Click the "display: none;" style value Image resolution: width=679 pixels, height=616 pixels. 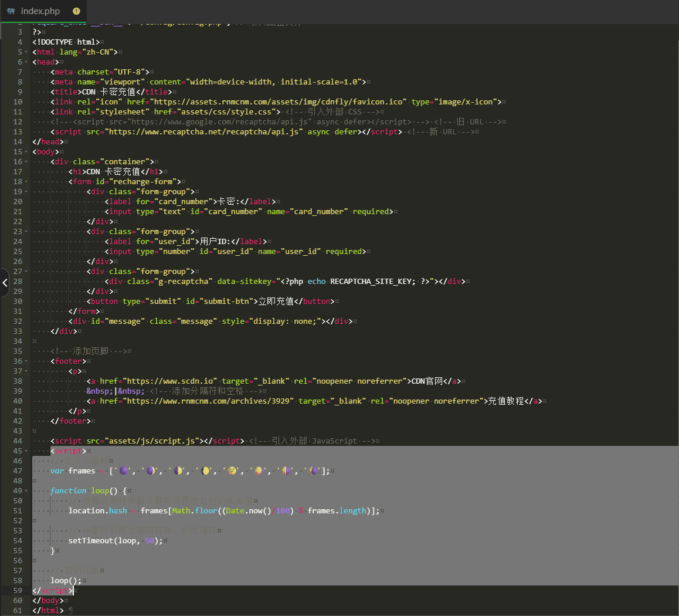click(x=285, y=321)
